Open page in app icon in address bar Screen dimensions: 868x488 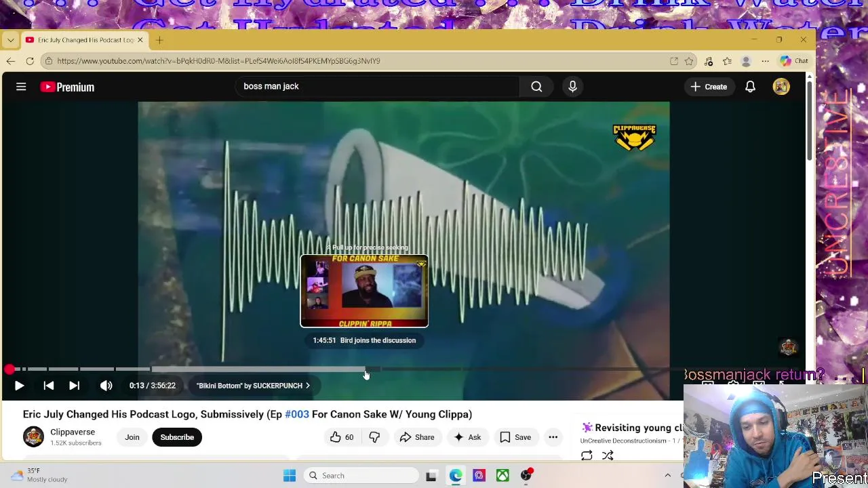pos(674,61)
